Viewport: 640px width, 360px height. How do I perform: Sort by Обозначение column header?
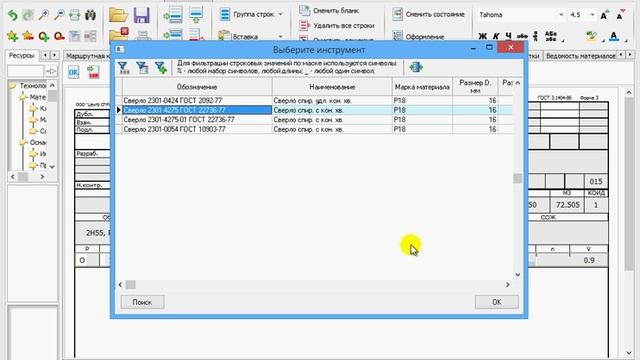[197, 87]
